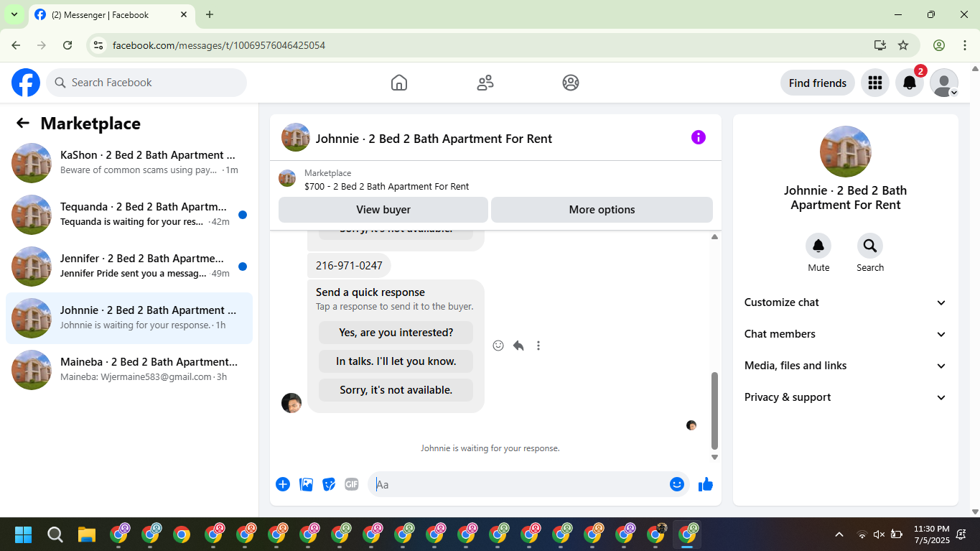The height and width of the screenshot is (551, 980).
Task: Open the KaShon conversation
Action: (129, 163)
